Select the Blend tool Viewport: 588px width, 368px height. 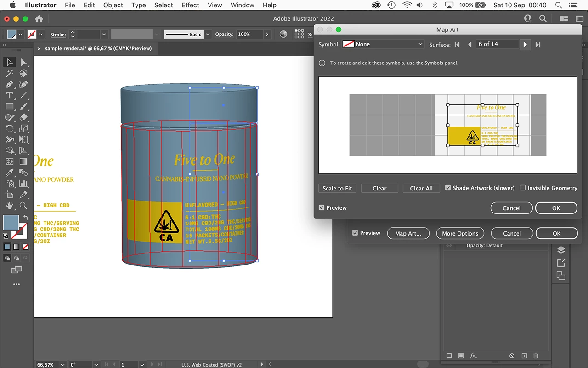[23, 172]
